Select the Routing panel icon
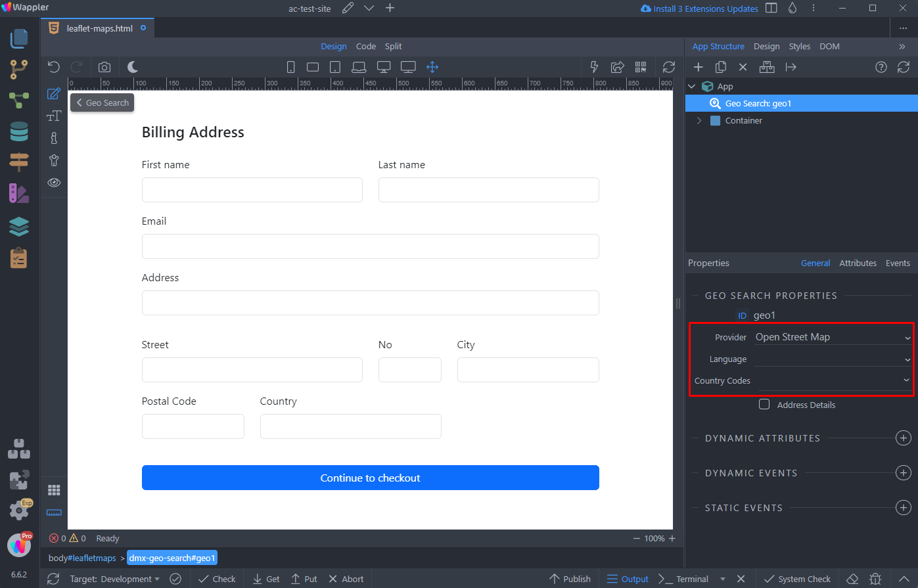Screen dimensions: 918x588 (x=19, y=161)
